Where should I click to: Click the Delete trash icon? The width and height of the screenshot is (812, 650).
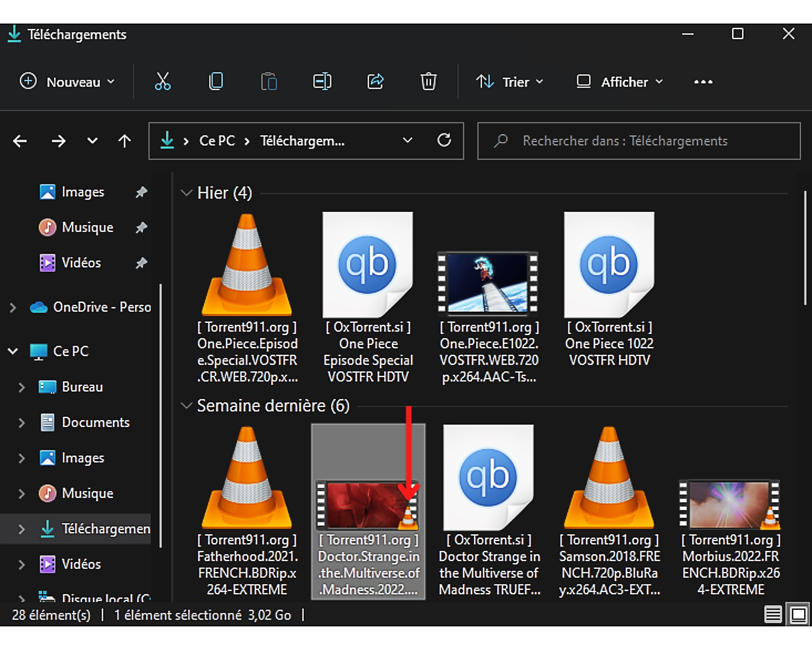pos(428,81)
